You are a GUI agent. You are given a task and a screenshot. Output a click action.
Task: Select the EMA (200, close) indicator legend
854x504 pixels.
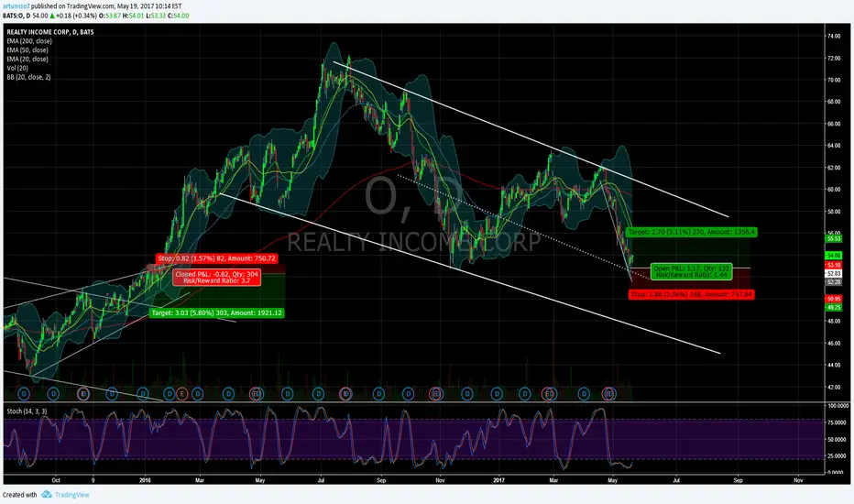tap(29, 41)
